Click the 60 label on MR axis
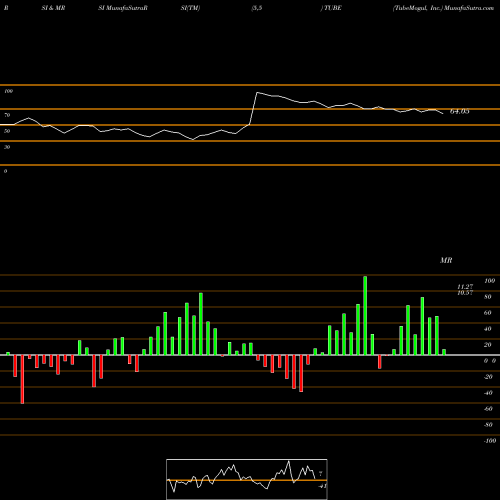This screenshot has width=500, height=500. click(x=488, y=313)
